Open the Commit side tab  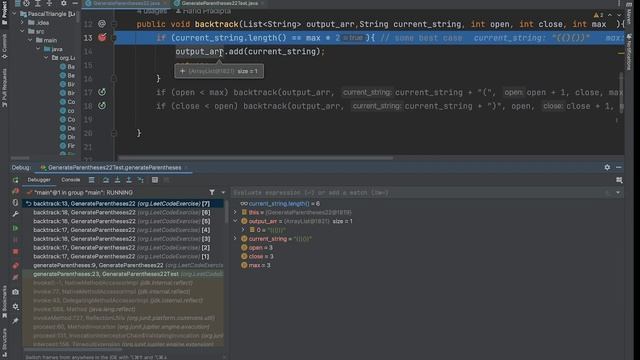(4, 46)
